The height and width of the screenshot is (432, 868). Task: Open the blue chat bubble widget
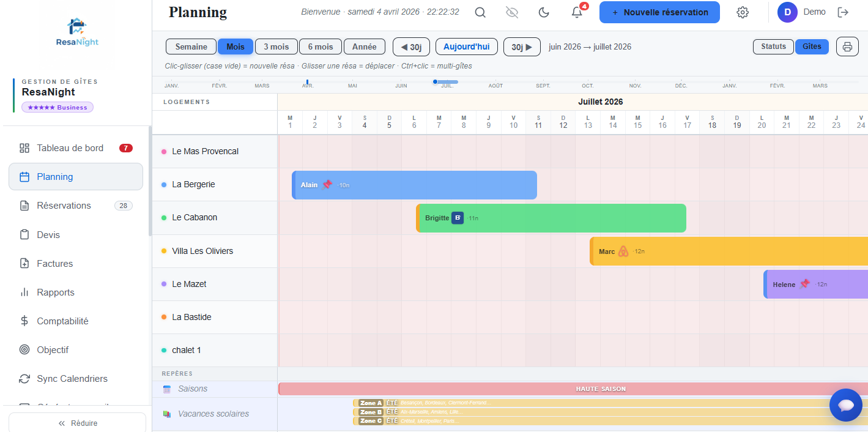pyautogui.click(x=846, y=405)
